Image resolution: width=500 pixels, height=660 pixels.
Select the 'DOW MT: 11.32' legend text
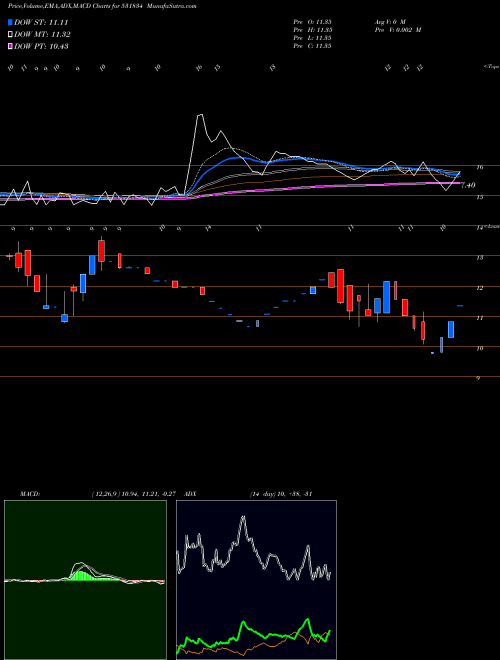(x=42, y=35)
